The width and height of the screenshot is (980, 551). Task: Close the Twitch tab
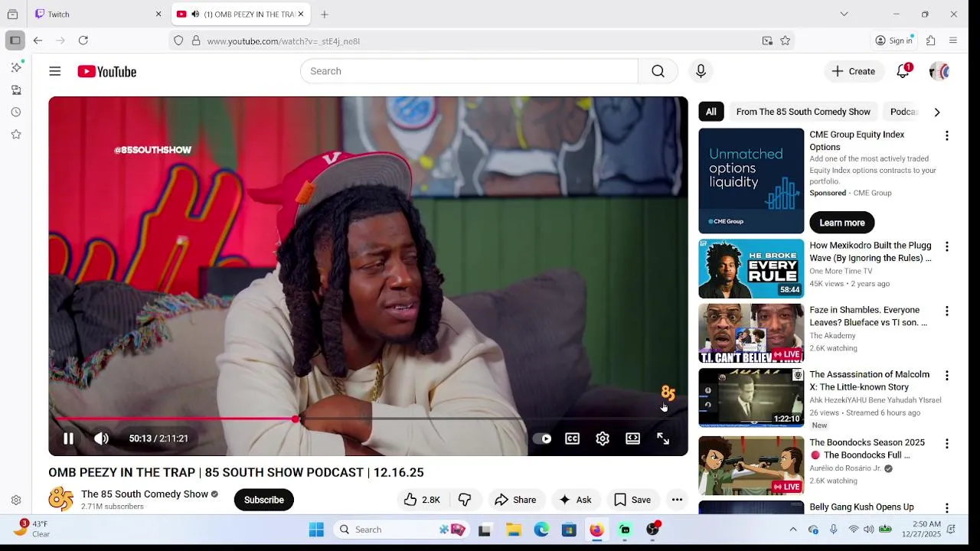tap(158, 14)
